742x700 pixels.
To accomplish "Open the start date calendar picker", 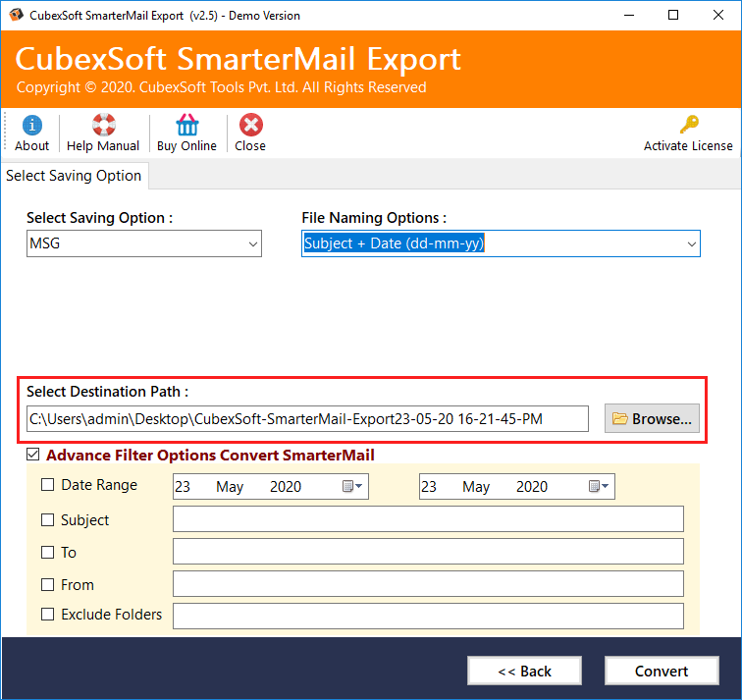I will point(352,486).
